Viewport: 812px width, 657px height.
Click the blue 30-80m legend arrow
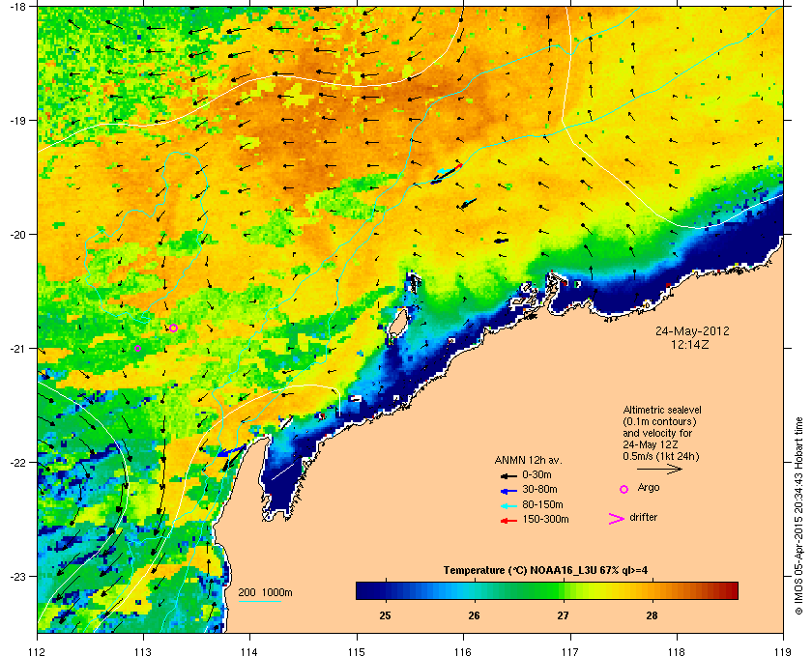(x=508, y=490)
